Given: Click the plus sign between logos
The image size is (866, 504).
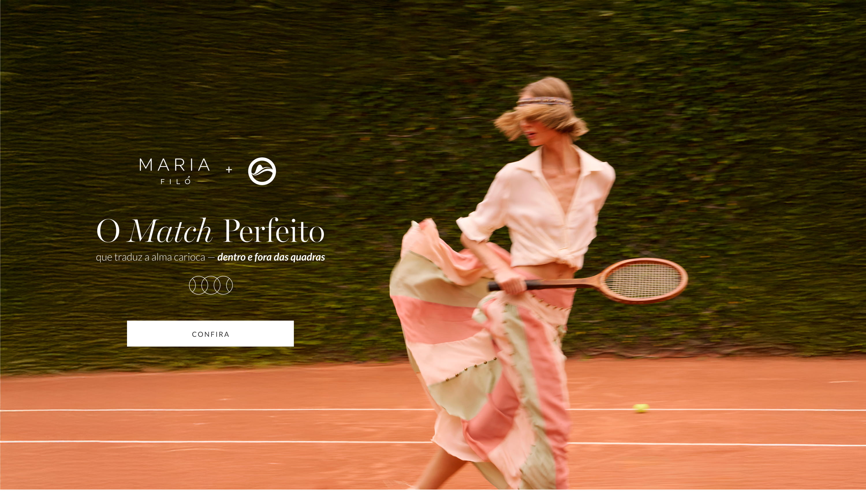Looking at the screenshot, I should coord(229,169).
